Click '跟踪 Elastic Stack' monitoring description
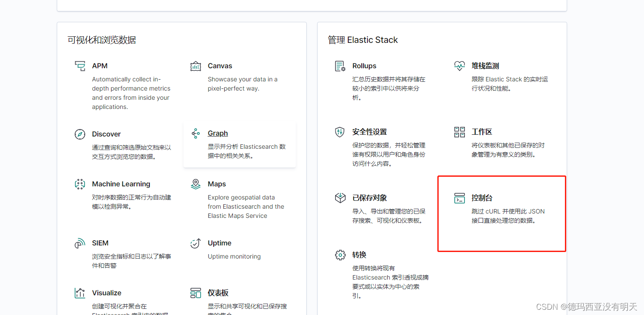Screen dimensions: 644x315 [x=510, y=84]
